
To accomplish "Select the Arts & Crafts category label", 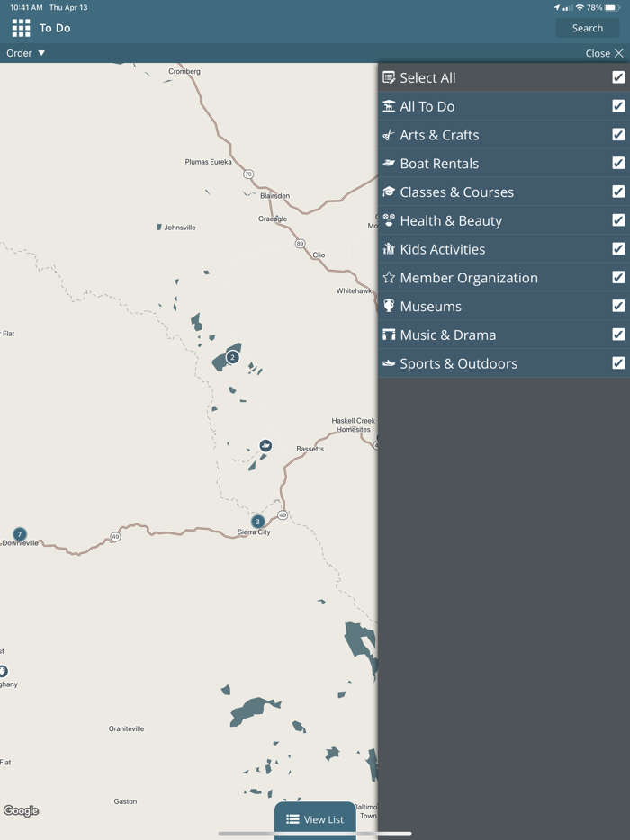I will click(x=439, y=135).
